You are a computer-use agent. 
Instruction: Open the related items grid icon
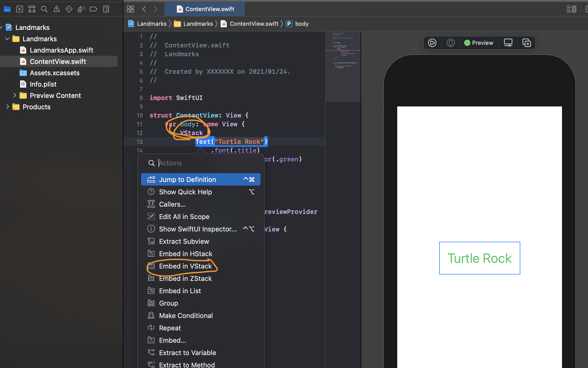131,9
